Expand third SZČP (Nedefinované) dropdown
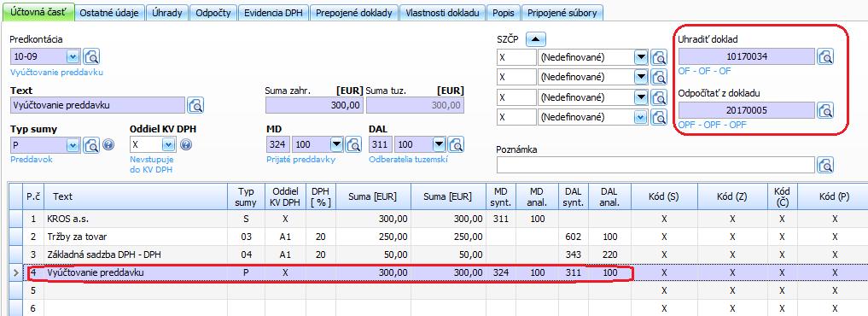This screenshot has width=868, height=316. [x=641, y=97]
